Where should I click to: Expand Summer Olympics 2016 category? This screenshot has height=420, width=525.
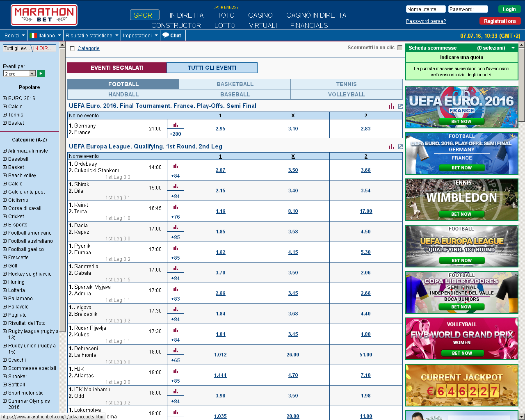[x=5, y=401]
